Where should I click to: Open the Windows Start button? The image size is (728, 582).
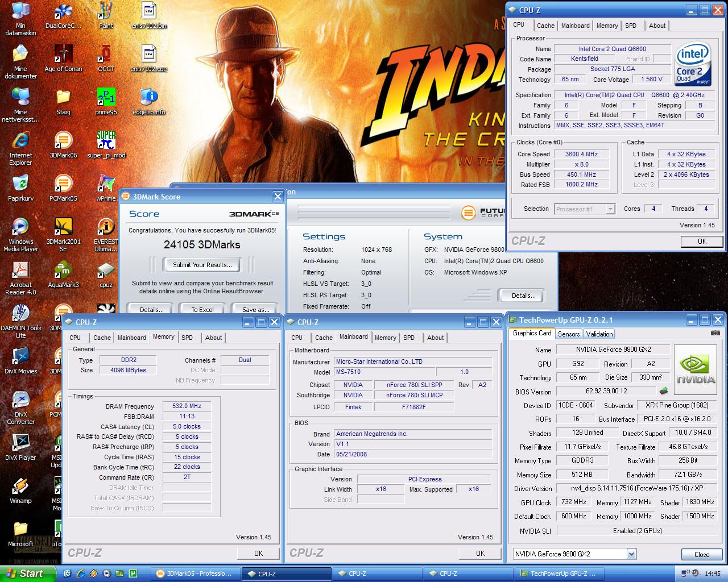click(x=28, y=573)
